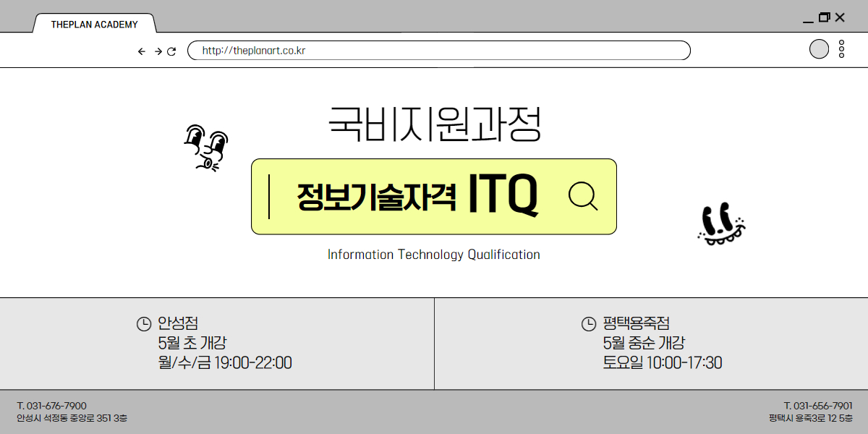Screen dimensions: 868x434
Task: Click the 국비지원과정 heading
Action: coord(435,125)
